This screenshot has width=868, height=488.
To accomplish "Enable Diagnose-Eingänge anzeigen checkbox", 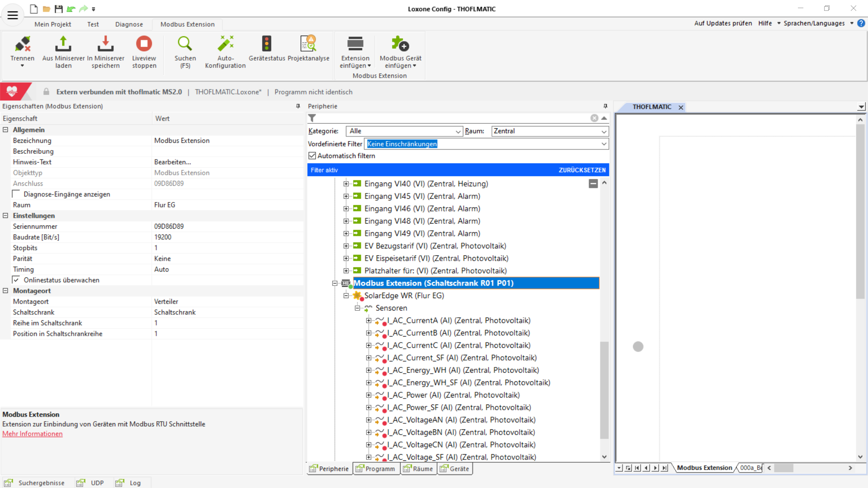I will coord(16,194).
